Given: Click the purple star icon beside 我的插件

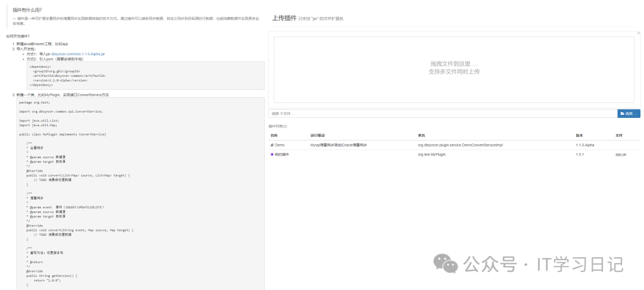Looking at the screenshot, I should pos(272,154).
